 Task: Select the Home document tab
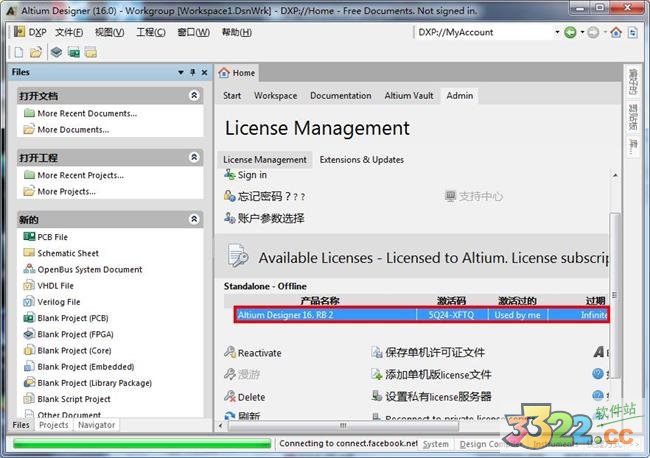click(x=237, y=73)
